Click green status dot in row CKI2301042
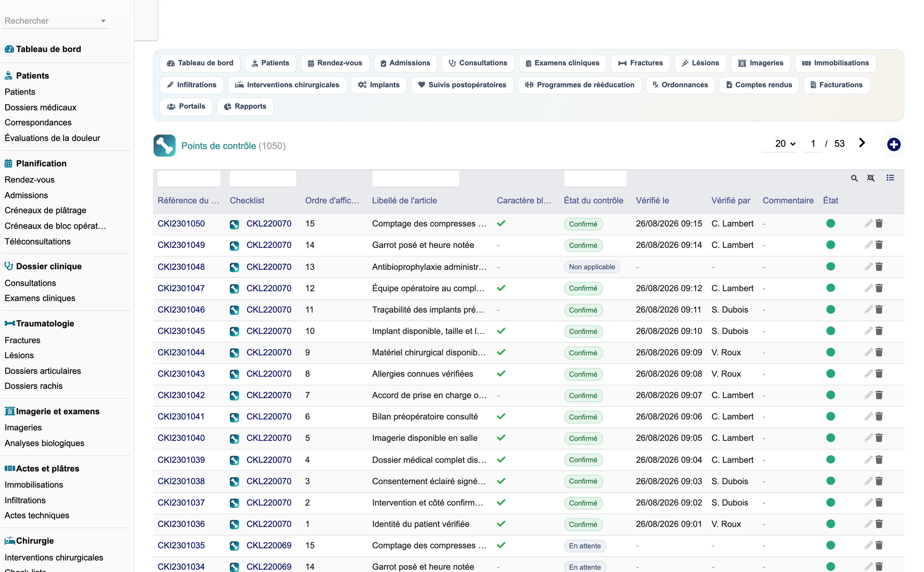Image resolution: width=924 pixels, height=572 pixels. [830, 395]
